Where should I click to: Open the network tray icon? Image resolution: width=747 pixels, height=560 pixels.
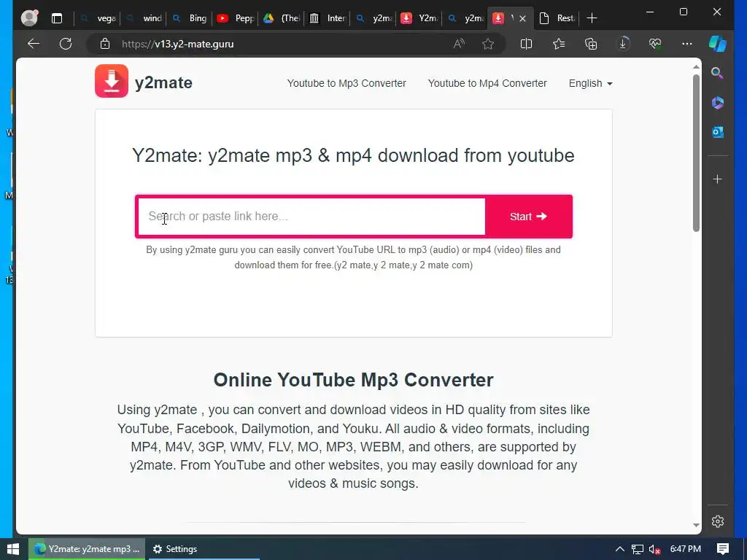(638, 549)
